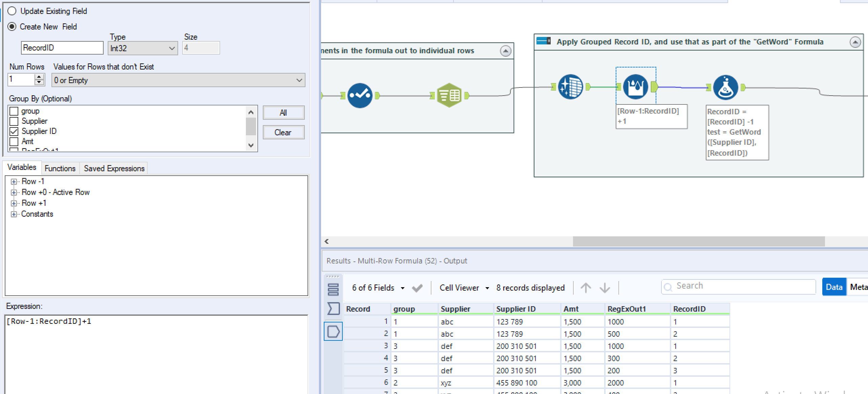The width and height of the screenshot is (868, 394).
Task: Select Update Existing Field radio button
Action: click(12, 11)
